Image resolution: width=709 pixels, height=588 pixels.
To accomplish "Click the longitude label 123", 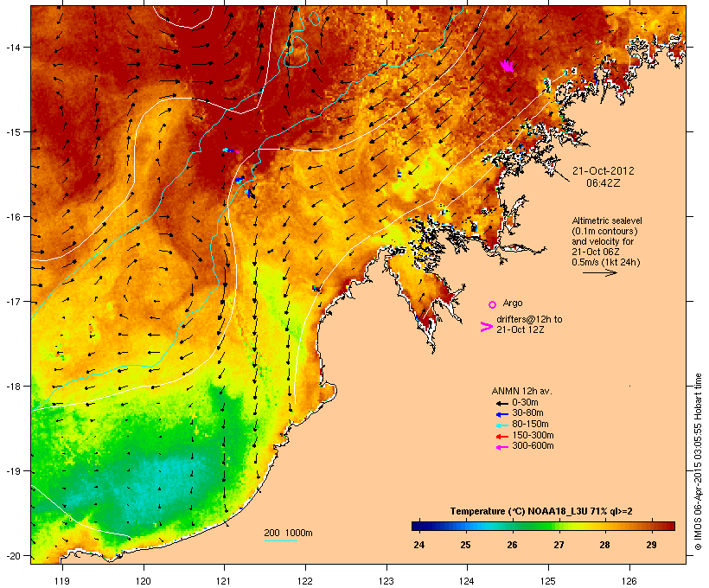I will pyautogui.click(x=386, y=581).
